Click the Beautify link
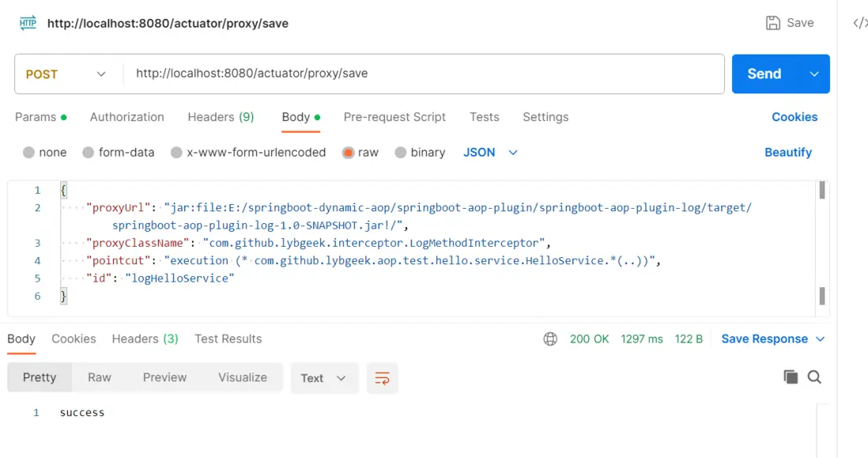This screenshot has width=868, height=458. 787,153
